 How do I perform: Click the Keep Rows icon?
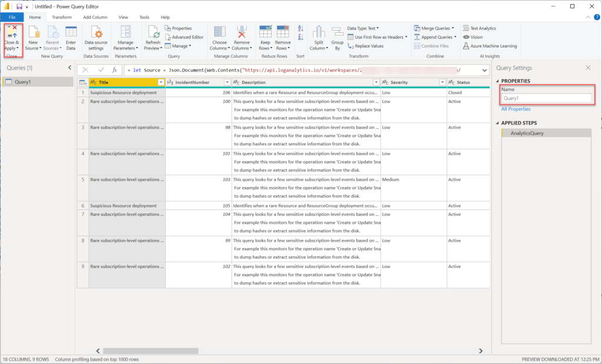point(265,32)
